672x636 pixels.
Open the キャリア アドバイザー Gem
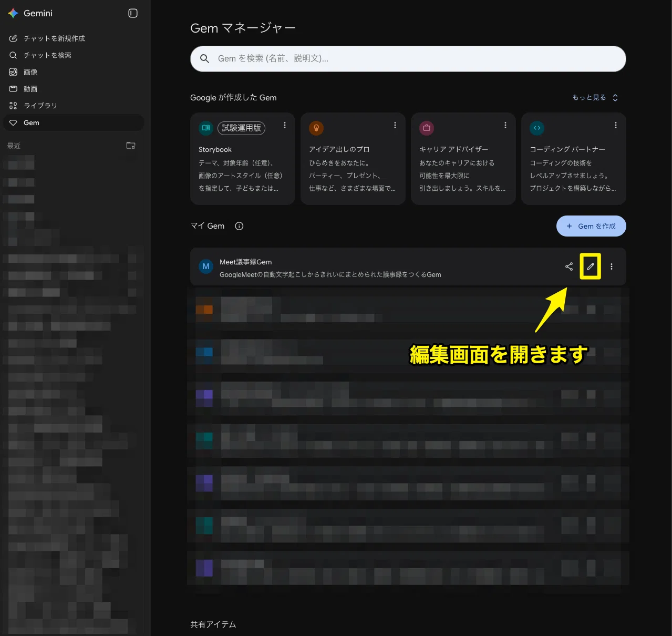coord(463,158)
